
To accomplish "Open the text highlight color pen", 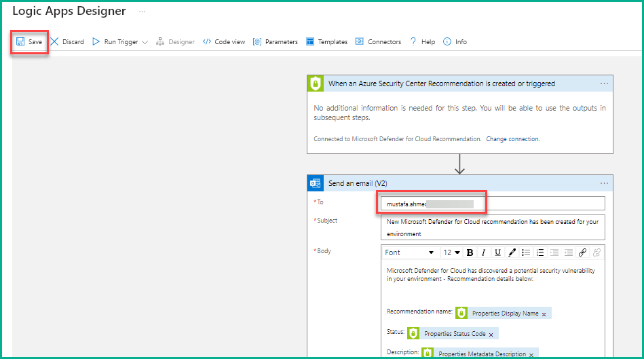I will 512,252.
